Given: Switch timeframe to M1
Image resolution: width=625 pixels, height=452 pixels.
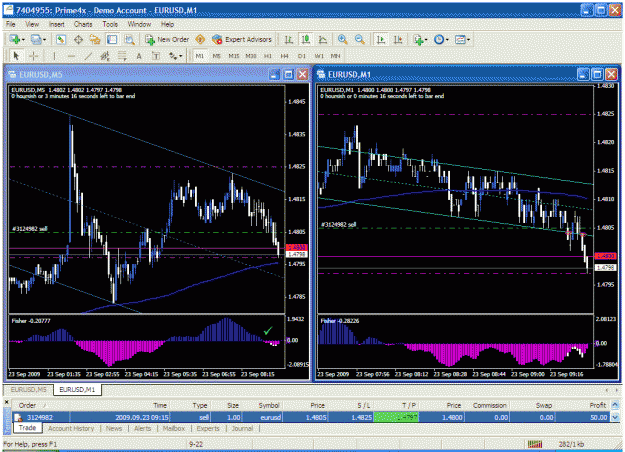Looking at the screenshot, I should coord(200,56).
